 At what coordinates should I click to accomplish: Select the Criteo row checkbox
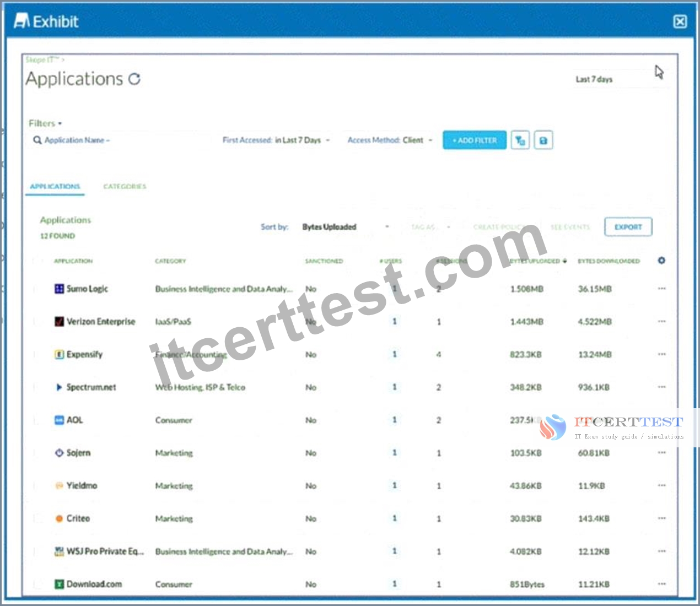coord(37,518)
